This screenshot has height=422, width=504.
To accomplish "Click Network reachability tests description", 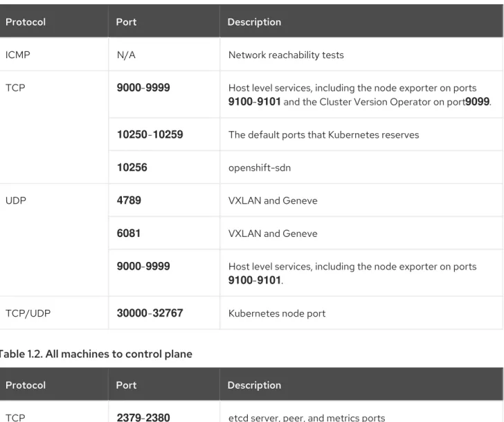I will coord(286,55).
